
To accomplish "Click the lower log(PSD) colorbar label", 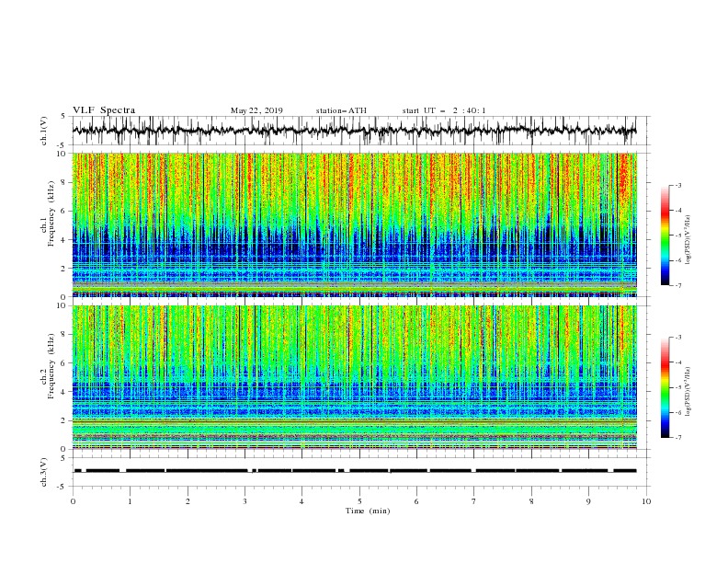I will click(688, 391).
